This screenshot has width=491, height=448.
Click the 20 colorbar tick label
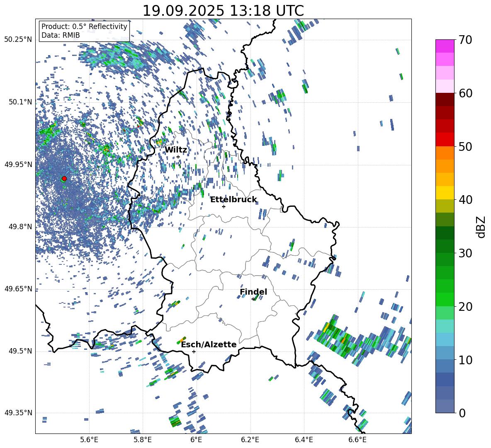coord(465,307)
